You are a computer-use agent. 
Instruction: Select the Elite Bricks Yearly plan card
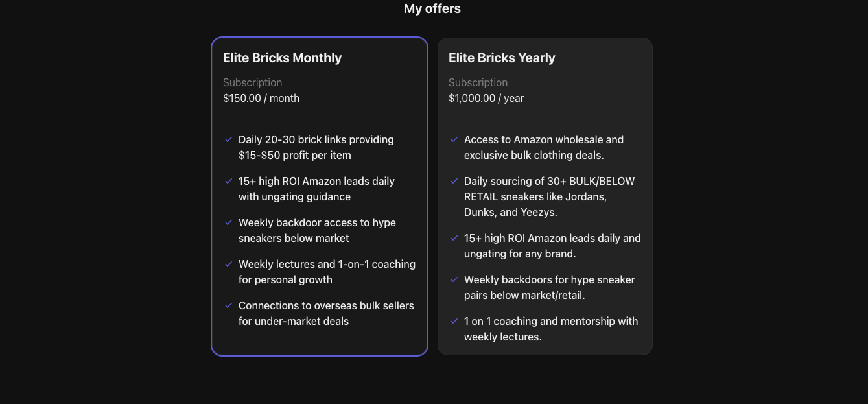(x=545, y=195)
